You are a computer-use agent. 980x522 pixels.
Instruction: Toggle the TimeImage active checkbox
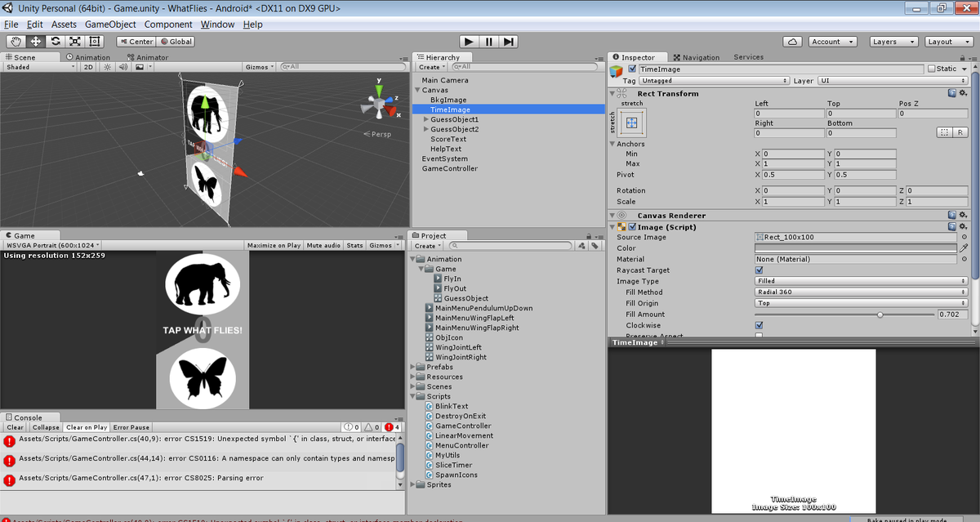[632, 69]
